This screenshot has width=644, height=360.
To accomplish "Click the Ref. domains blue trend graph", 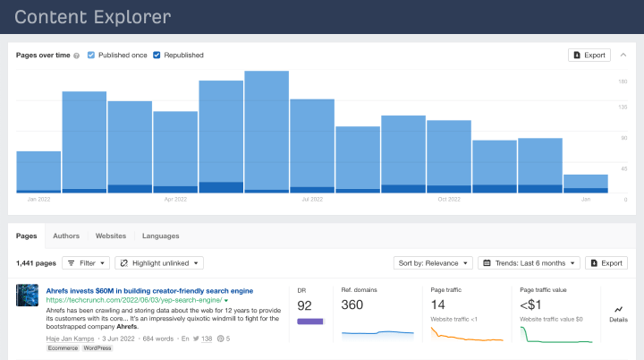I will tap(377, 335).
